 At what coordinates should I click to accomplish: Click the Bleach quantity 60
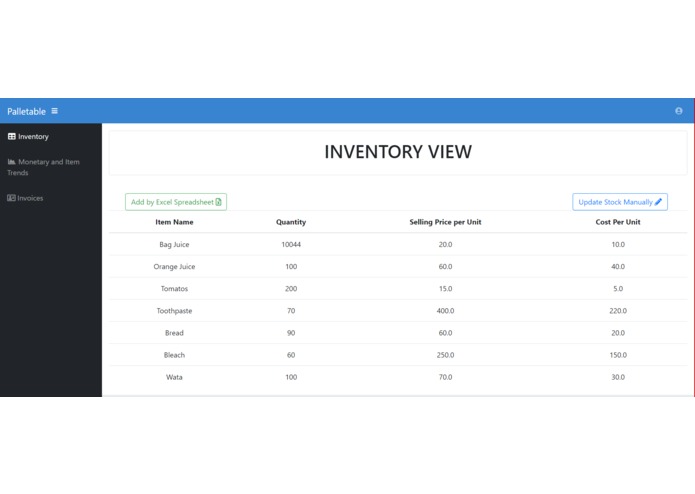tap(291, 355)
